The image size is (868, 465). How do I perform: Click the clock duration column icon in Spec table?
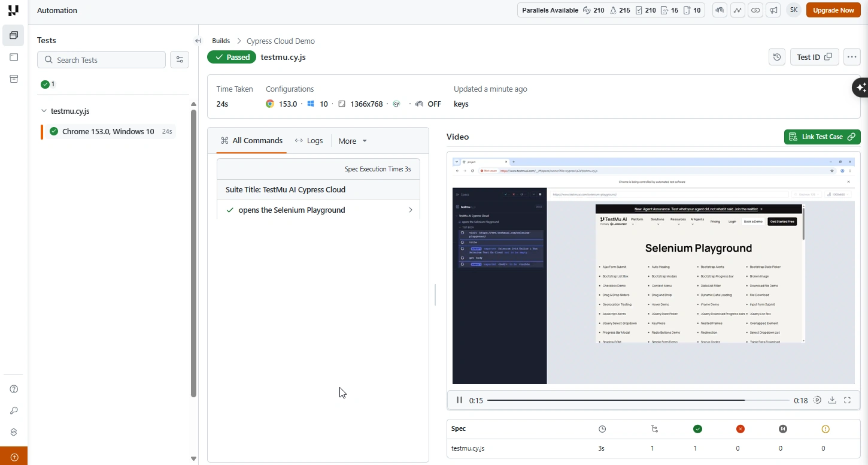click(x=602, y=429)
